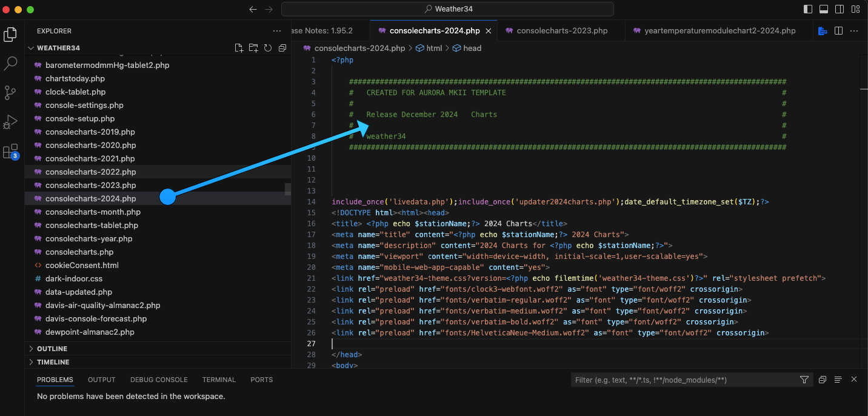Screen dimensions: 868x416
Task: Open the DEBUG CONSOLE panel tab
Action: coord(159,380)
